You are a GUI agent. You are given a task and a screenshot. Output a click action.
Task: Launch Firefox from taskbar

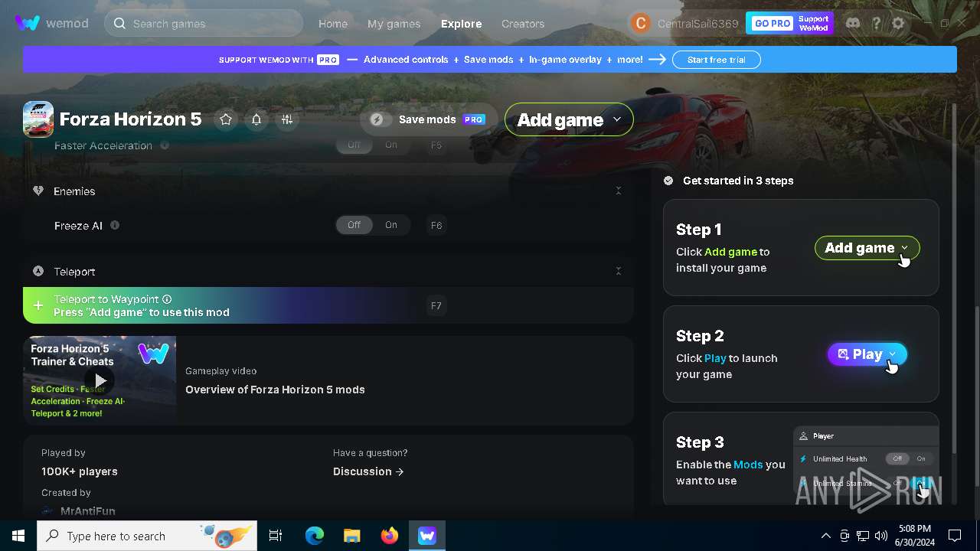(x=390, y=536)
